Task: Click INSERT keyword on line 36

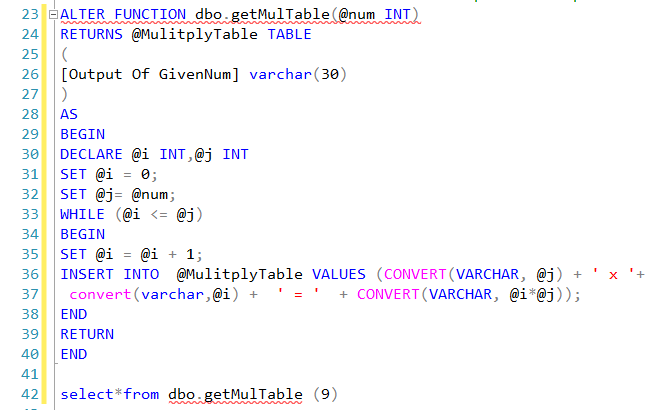Action: [87, 274]
